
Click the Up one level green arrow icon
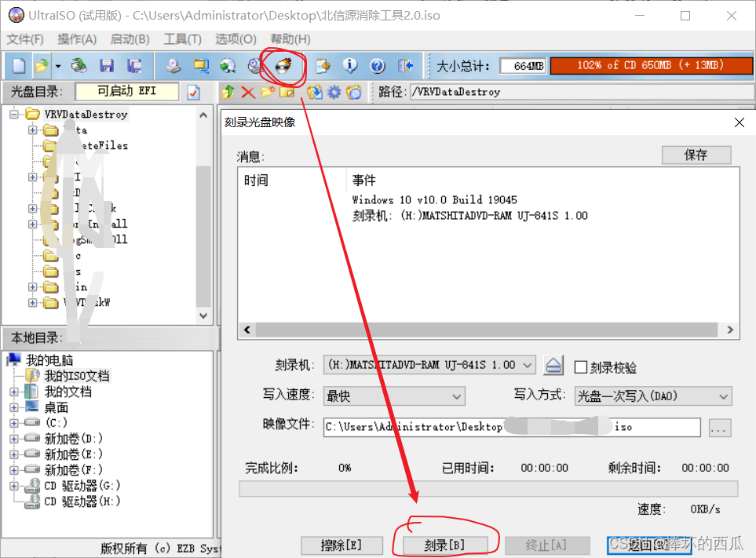coord(228,92)
